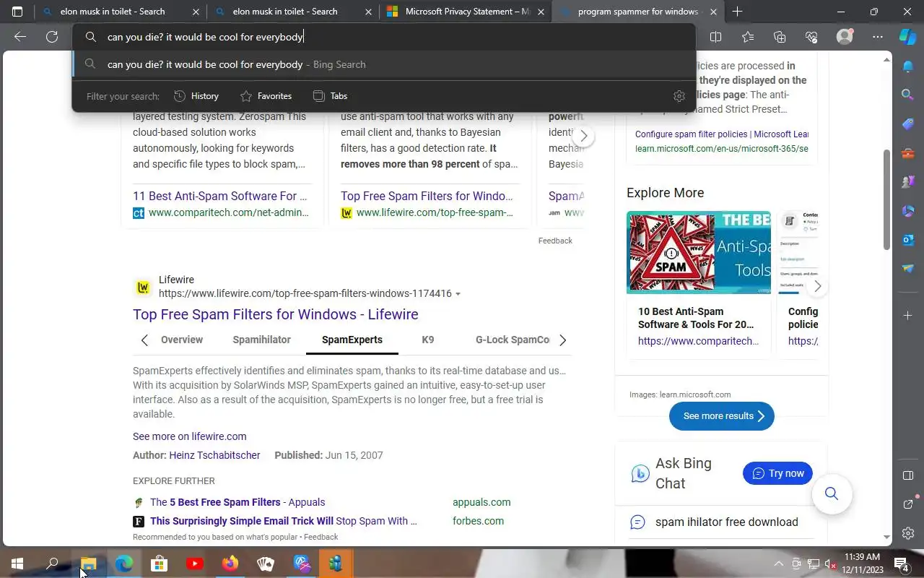Add a sidebar app with the plus icon
The image size is (924, 578).
908,315
